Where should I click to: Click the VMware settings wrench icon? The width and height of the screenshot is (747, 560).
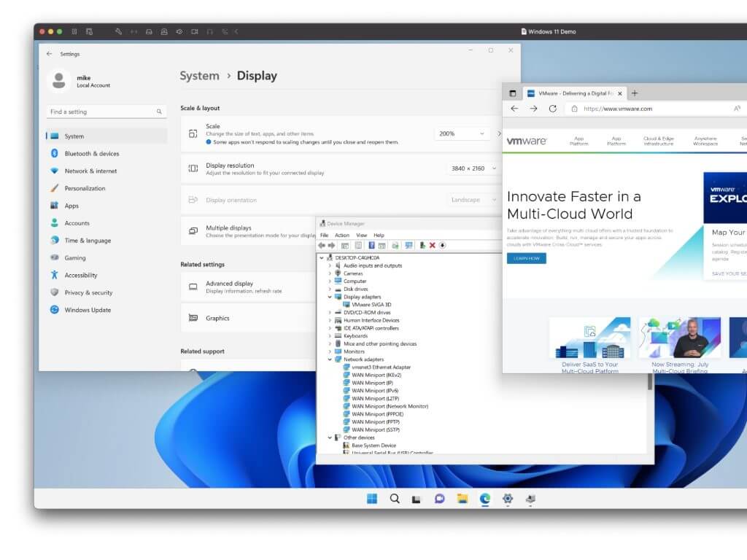coord(118,31)
